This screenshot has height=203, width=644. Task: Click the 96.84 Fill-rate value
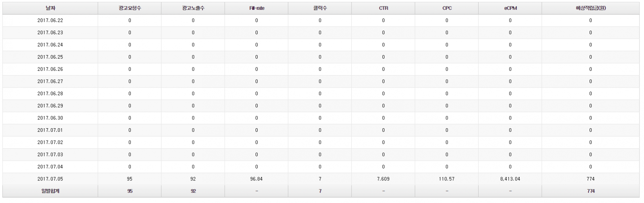point(256,179)
